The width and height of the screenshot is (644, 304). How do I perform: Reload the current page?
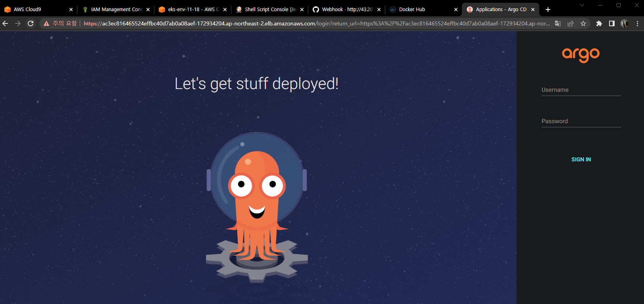31,23
